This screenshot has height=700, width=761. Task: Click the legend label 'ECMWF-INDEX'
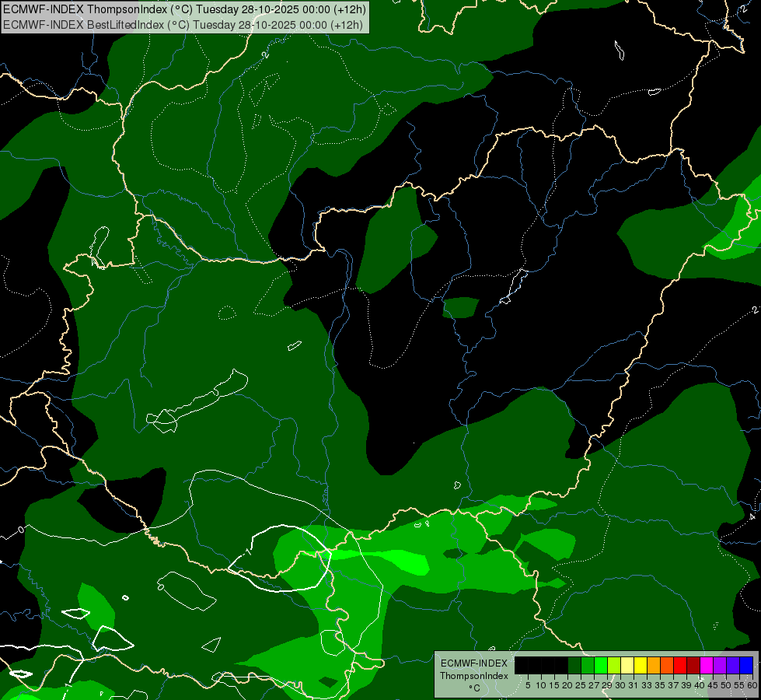pos(474,663)
